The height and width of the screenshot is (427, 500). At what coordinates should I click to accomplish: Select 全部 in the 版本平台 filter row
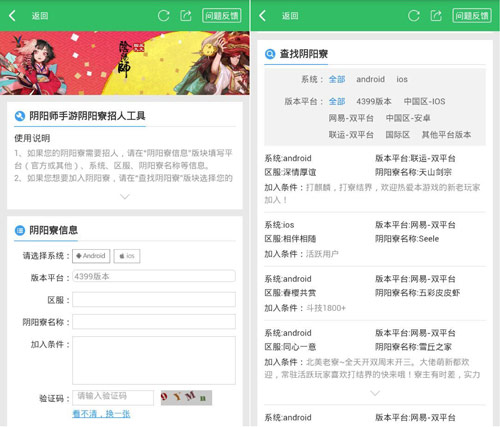(337, 101)
